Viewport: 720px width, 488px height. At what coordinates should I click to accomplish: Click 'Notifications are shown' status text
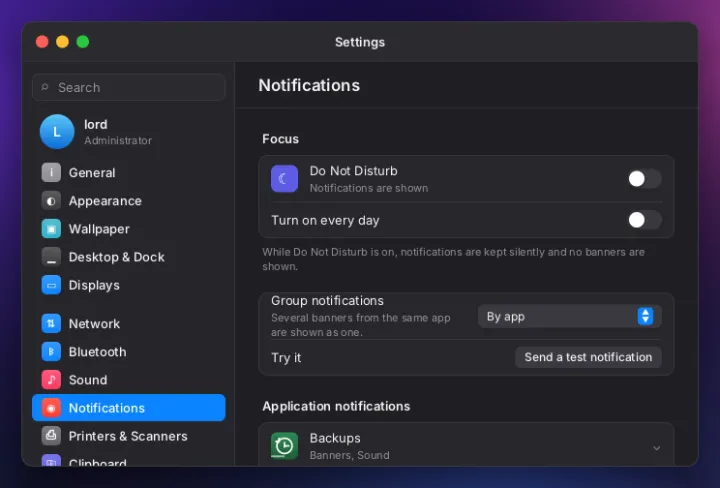369,188
